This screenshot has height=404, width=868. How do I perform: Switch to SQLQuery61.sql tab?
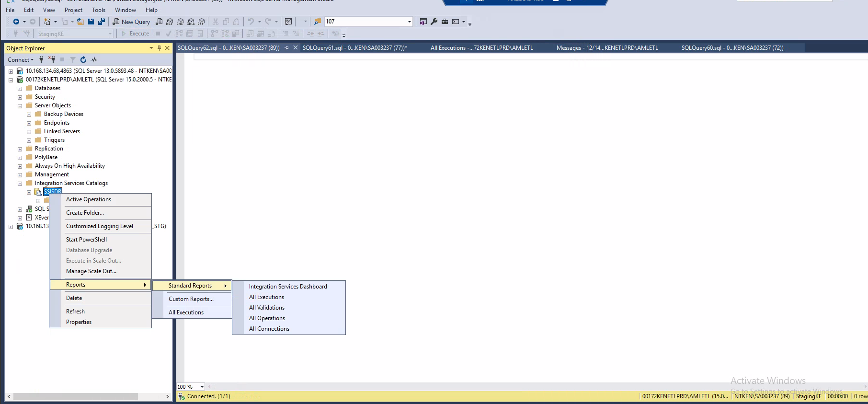354,48
